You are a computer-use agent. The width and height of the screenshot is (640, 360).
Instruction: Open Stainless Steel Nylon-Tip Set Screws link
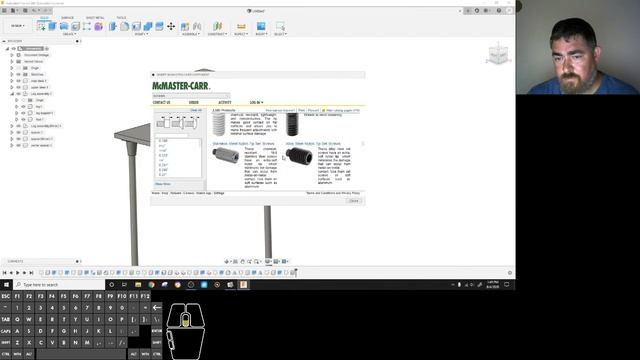244,144
